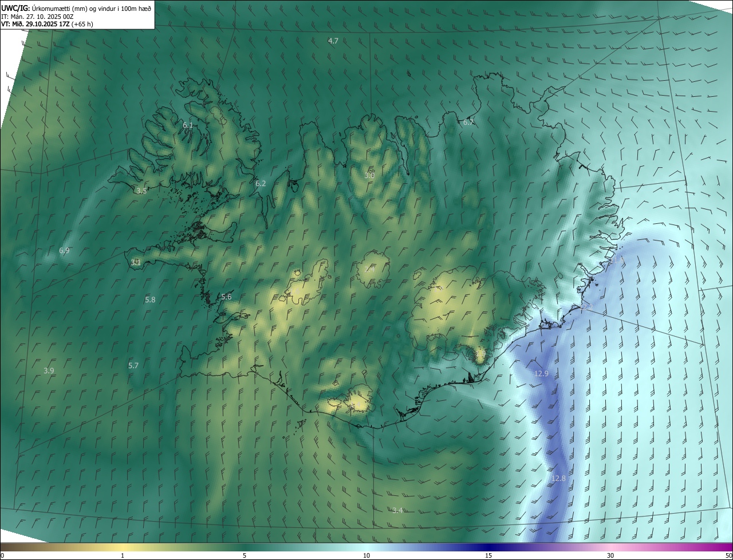
Task: Click the 5.7 value southwest of Iceland
Action: 133,365
